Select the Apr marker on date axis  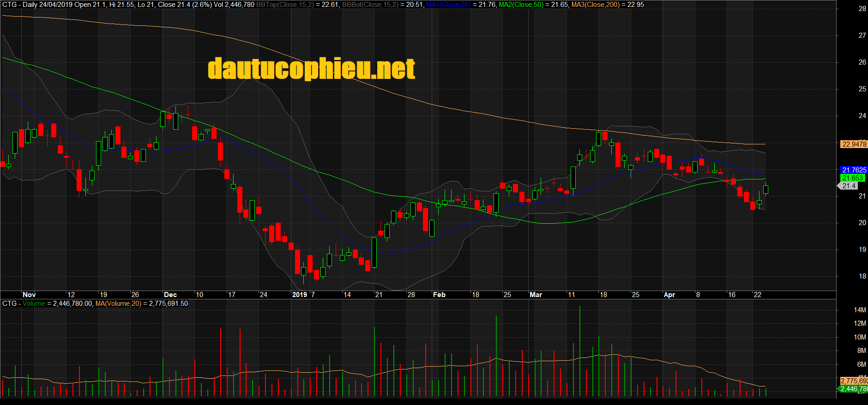669,295
